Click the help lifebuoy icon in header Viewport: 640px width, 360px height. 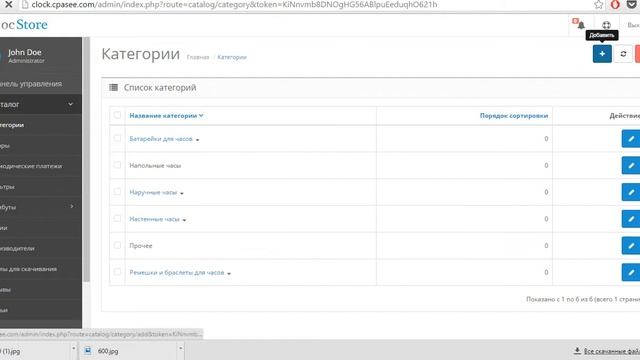pyautogui.click(x=607, y=25)
